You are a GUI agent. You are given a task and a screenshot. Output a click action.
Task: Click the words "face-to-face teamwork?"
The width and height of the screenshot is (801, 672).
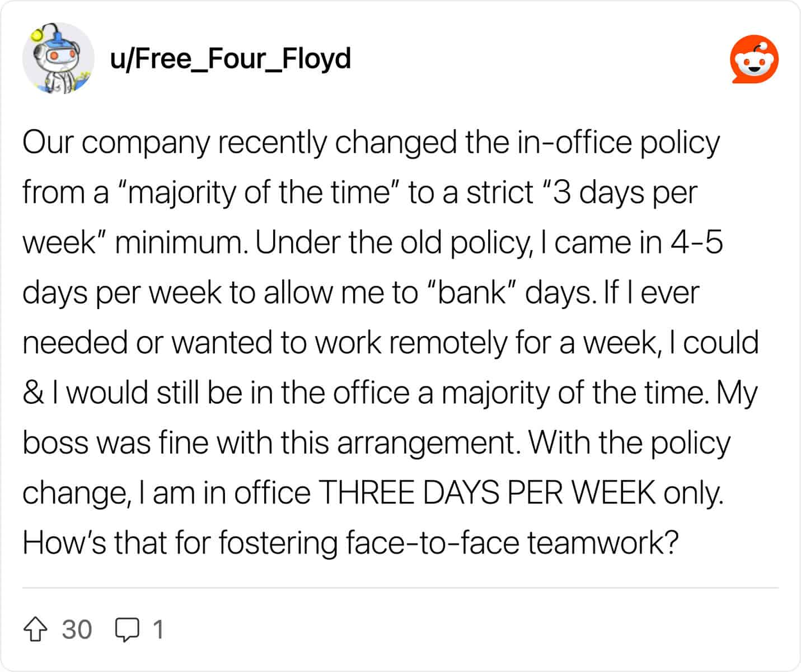[512, 543]
